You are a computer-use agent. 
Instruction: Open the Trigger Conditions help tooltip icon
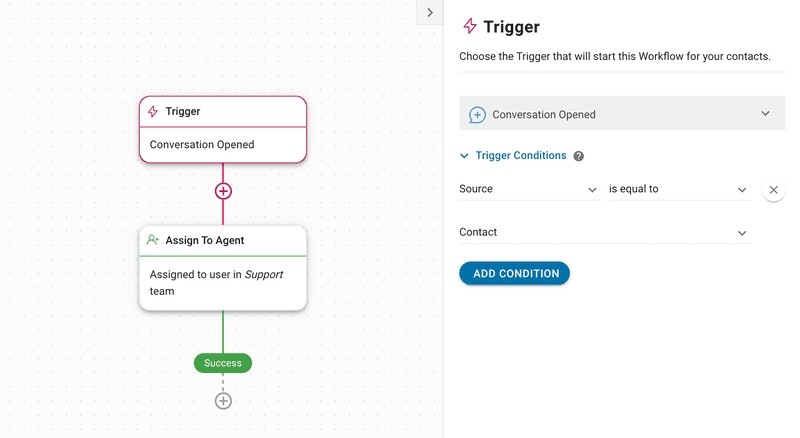pos(578,156)
